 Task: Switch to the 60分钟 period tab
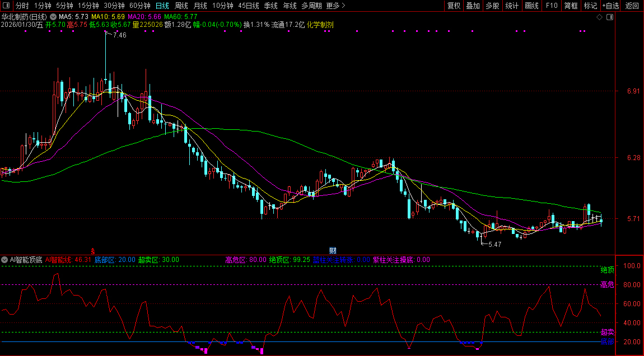[139, 6]
